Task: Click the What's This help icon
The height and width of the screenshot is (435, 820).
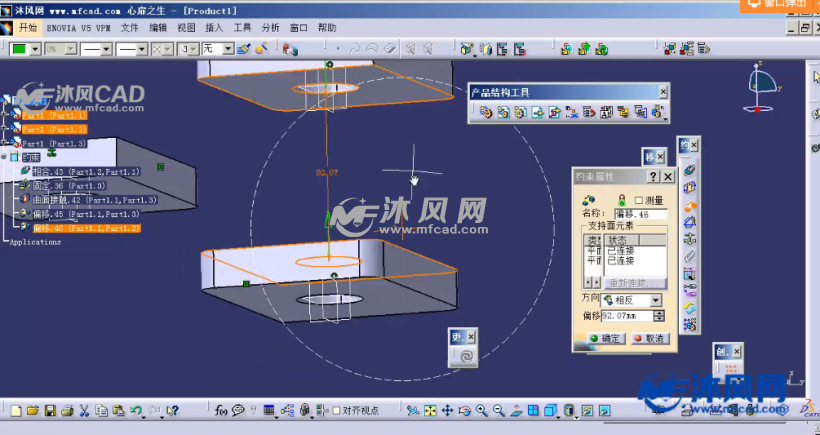Action: 172,411
